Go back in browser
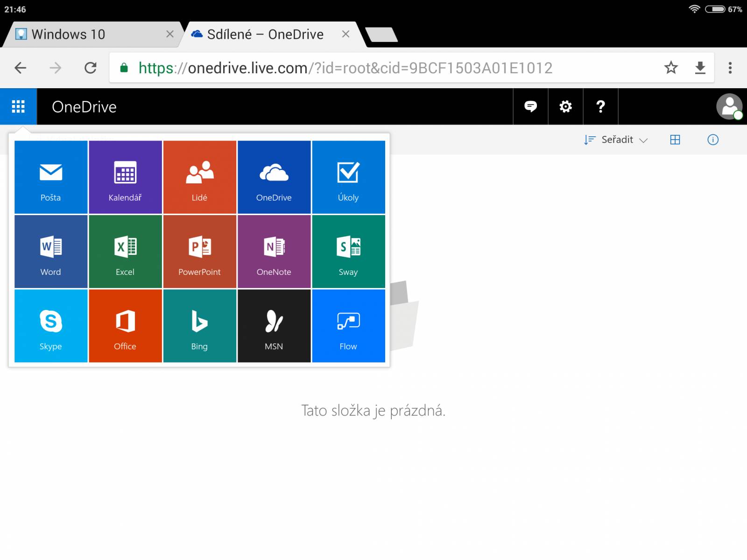This screenshot has width=747, height=560. point(20,68)
